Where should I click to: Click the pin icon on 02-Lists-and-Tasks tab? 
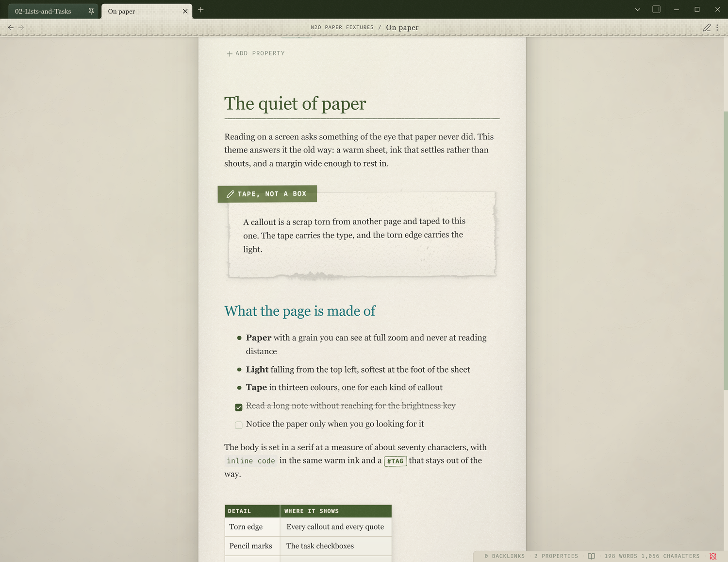point(91,11)
